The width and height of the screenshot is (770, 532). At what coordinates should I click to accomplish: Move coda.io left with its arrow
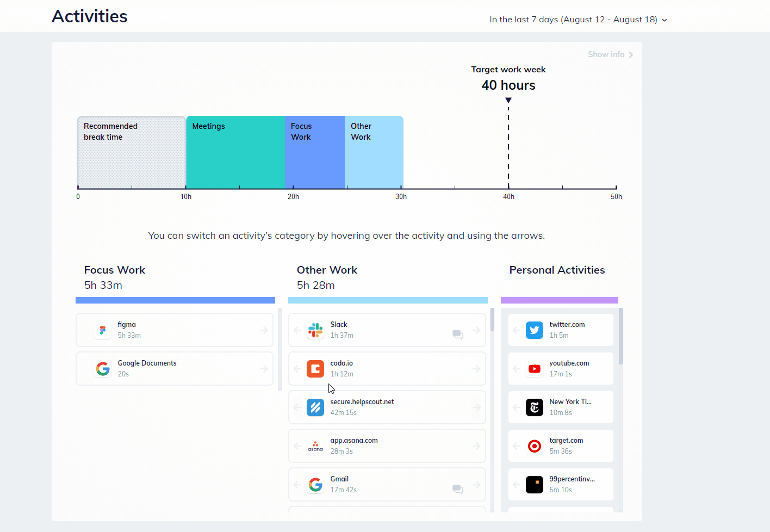coord(297,369)
